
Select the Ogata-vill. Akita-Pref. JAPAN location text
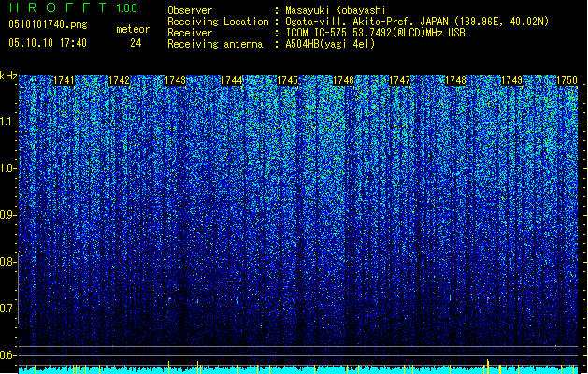coord(417,22)
